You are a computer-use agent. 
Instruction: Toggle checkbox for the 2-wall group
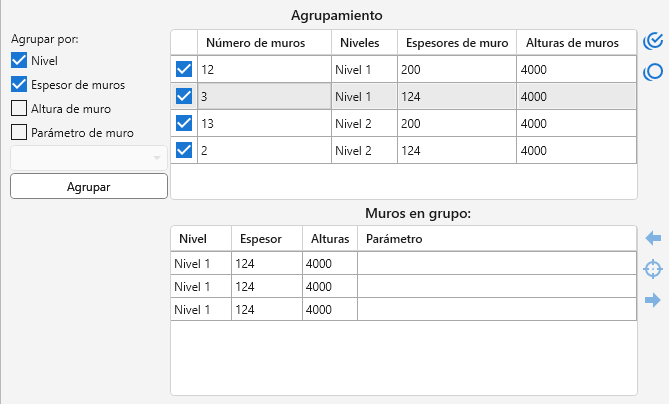[184, 151]
